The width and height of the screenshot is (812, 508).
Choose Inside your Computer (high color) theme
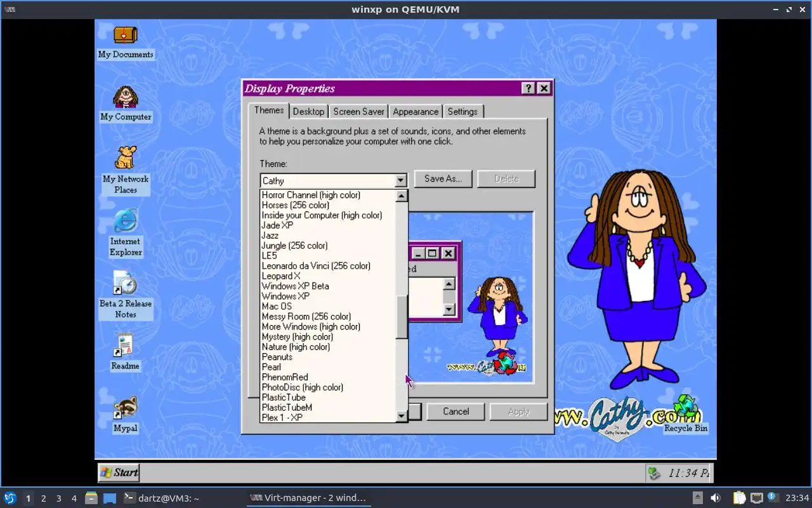point(329,215)
